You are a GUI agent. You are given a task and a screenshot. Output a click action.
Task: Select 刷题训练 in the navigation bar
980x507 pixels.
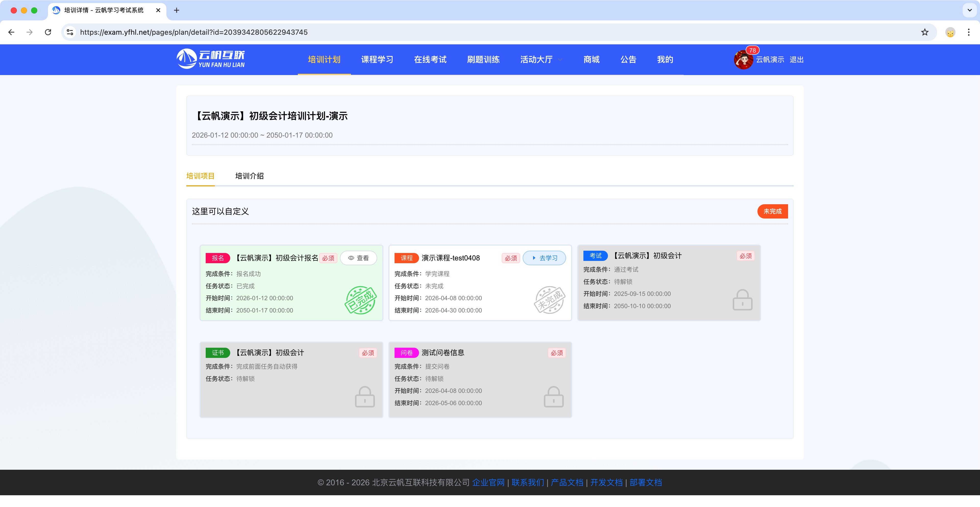tap(484, 59)
